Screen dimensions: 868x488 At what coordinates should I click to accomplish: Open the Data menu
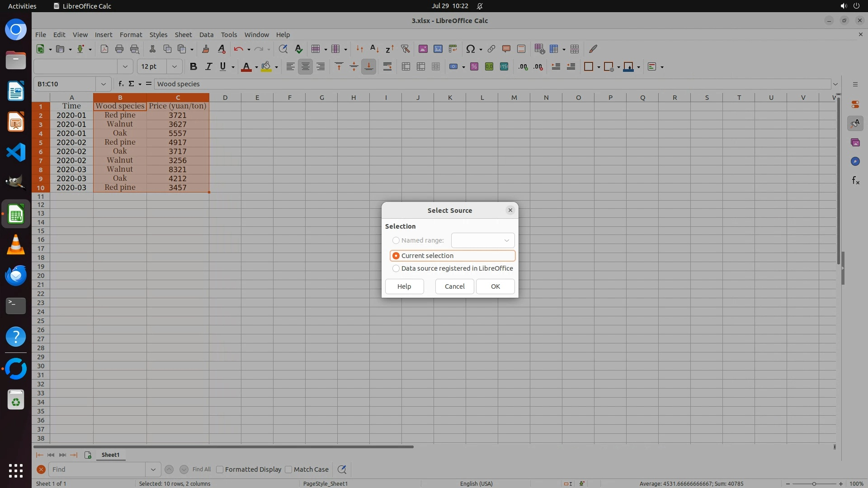206,35
